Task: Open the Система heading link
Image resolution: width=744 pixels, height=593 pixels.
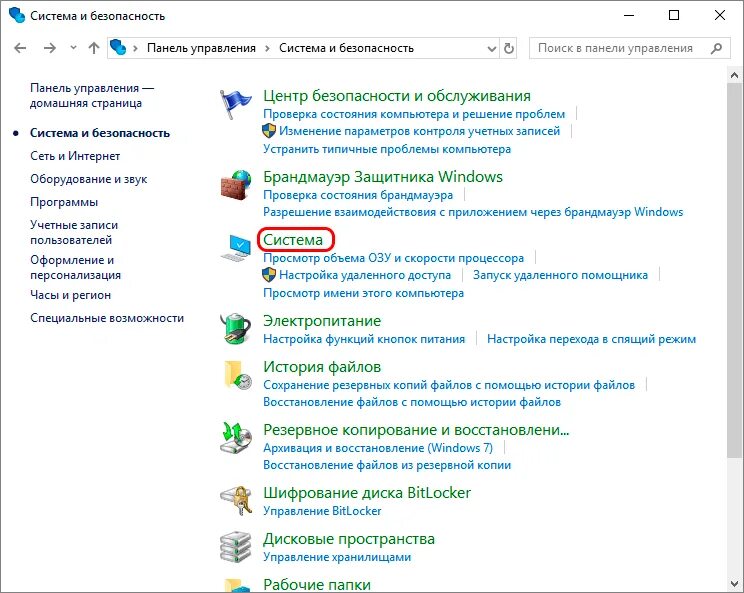Action: tap(293, 240)
